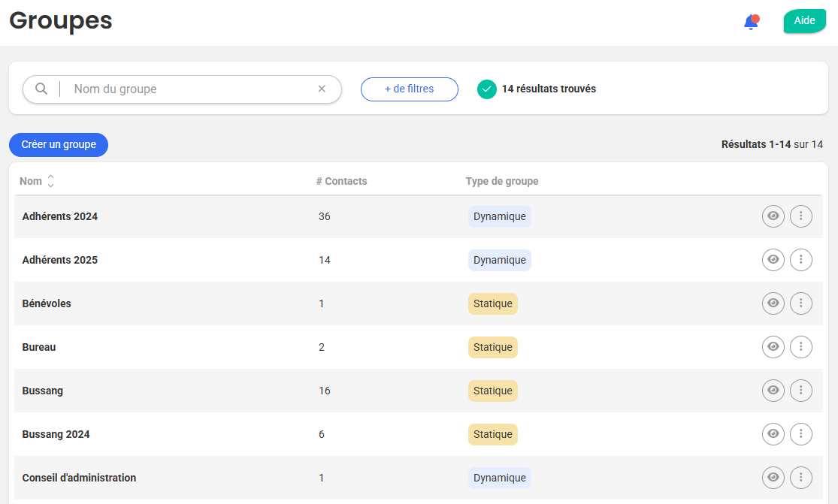This screenshot has height=504, width=838.
Task: View Conseil d'administration group via eye icon
Action: click(773, 478)
